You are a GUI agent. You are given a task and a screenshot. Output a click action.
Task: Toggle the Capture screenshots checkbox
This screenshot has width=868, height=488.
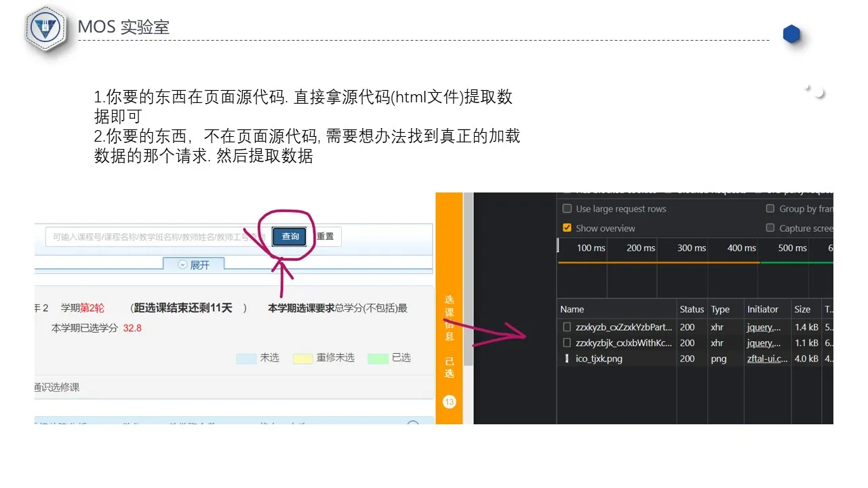pyautogui.click(x=770, y=228)
